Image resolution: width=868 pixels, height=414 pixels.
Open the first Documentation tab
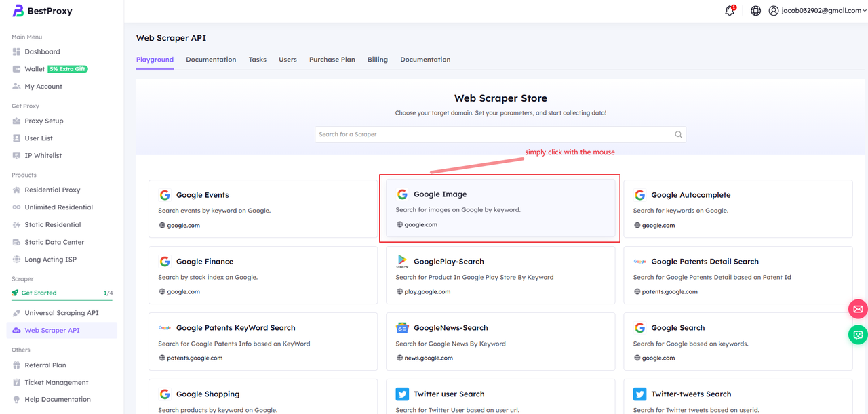211,60
